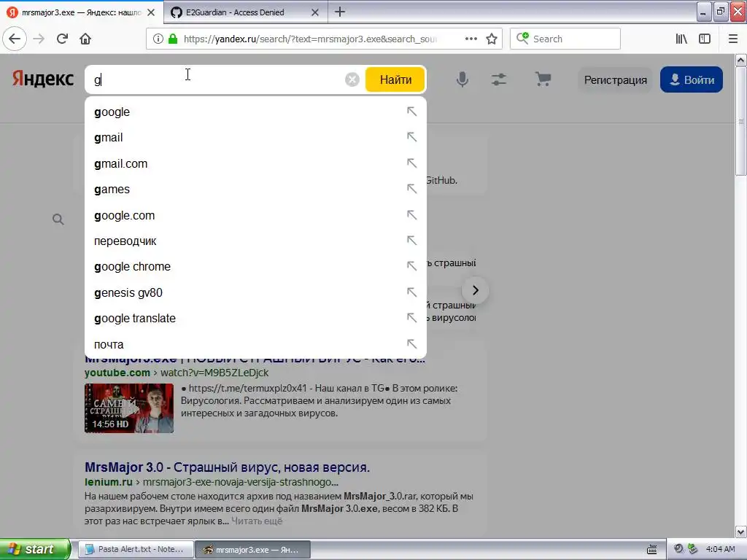Choose the 'gmail.com' suggestion
The height and width of the screenshot is (560, 747).
255,164
